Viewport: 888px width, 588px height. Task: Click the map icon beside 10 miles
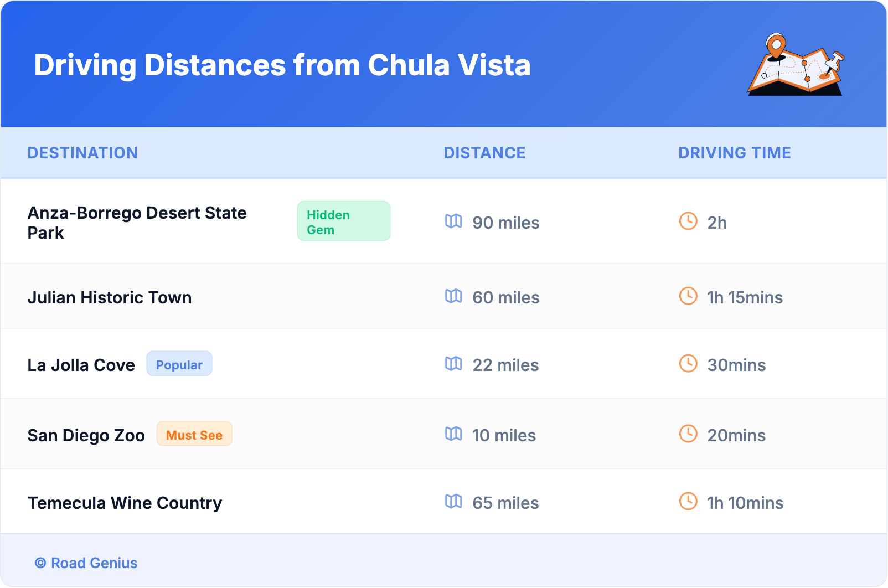(x=453, y=434)
